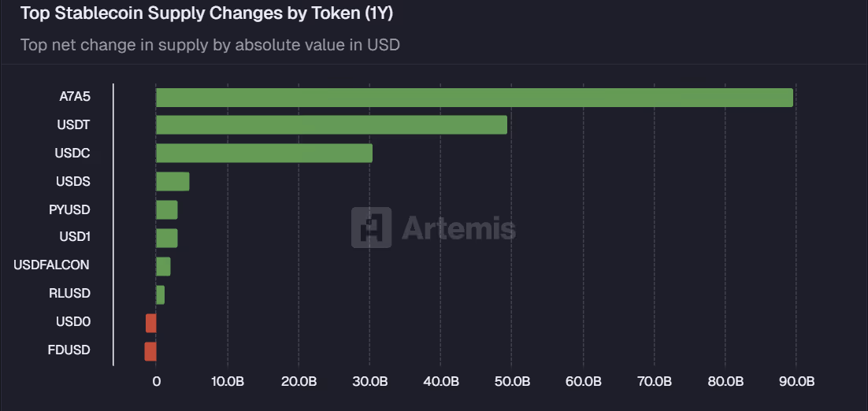Click the 90.0B x-axis tick label
This screenshot has height=411, width=868.
[x=796, y=382]
